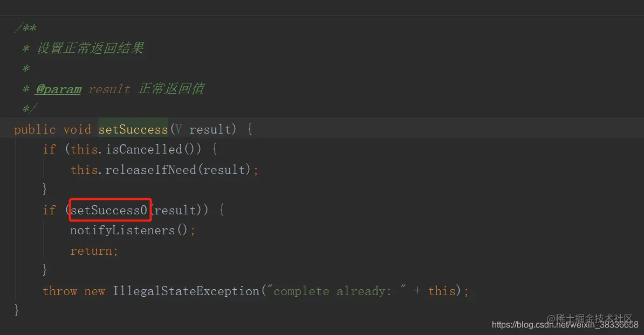Image resolution: width=644 pixels, height=335 pixels.
Task: Click this at the end of the throw statement
Action: tap(442, 291)
